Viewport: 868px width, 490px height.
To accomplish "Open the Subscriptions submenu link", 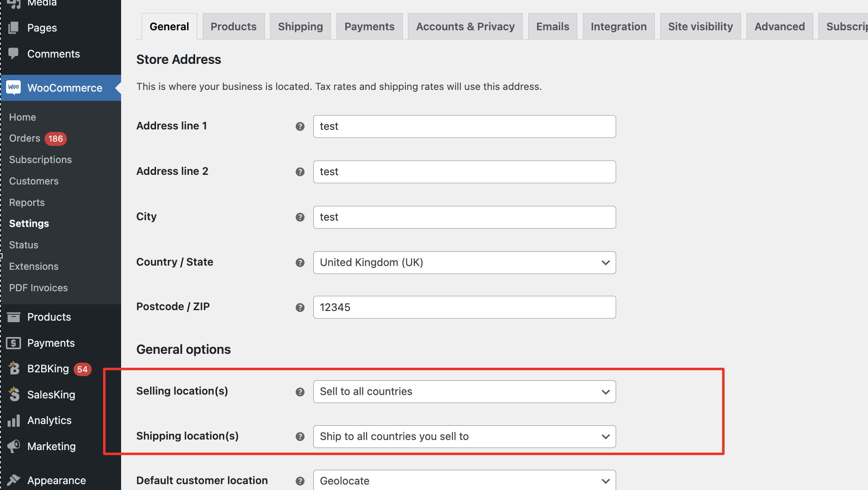I will pyautogui.click(x=40, y=160).
